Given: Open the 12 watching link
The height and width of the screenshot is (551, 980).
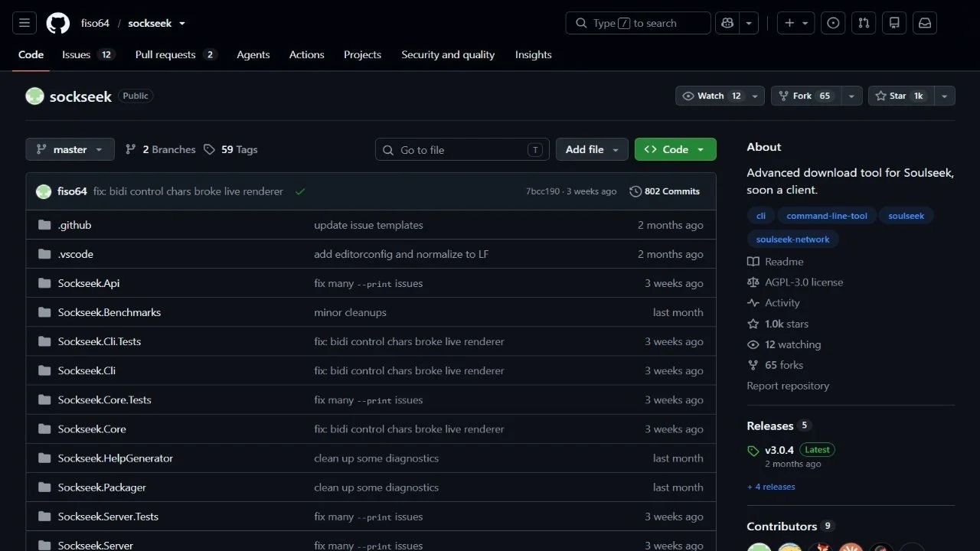Looking at the screenshot, I should click(x=784, y=344).
